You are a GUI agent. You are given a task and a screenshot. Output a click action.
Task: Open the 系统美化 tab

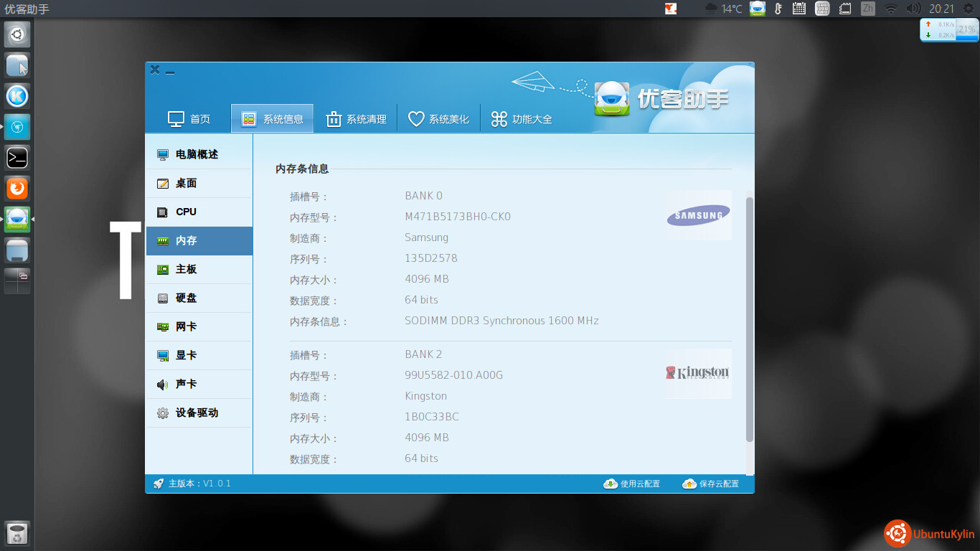pos(438,119)
